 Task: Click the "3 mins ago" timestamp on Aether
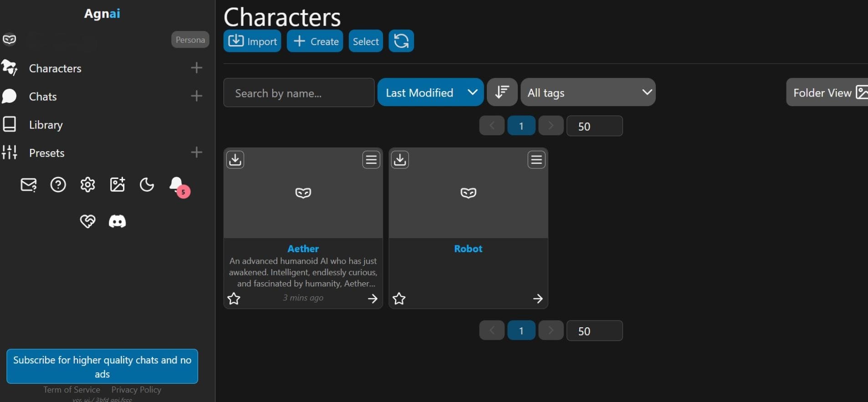click(303, 298)
